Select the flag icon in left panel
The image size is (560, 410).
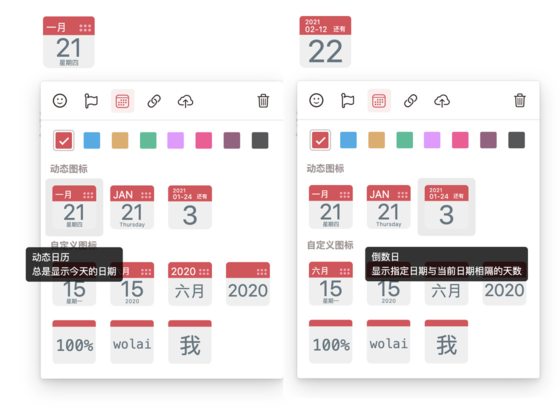[91, 101]
